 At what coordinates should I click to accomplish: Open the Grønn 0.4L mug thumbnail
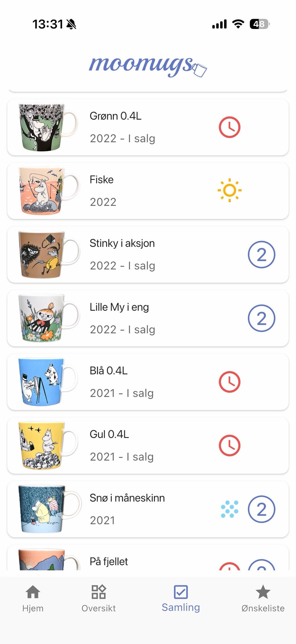[47, 127]
